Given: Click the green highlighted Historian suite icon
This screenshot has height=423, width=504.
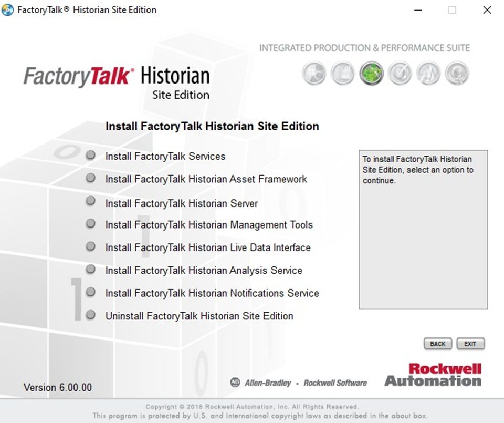Looking at the screenshot, I should tap(371, 74).
